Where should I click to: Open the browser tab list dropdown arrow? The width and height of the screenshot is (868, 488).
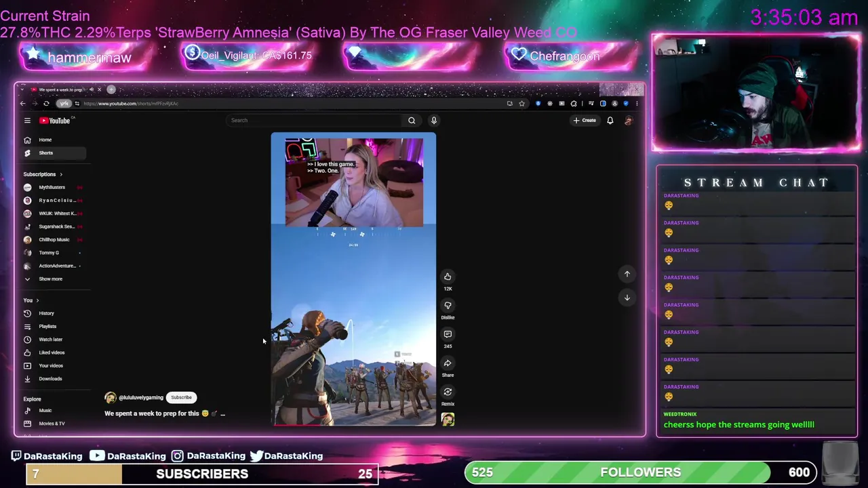pyautogui.click(x=22, y=89)
